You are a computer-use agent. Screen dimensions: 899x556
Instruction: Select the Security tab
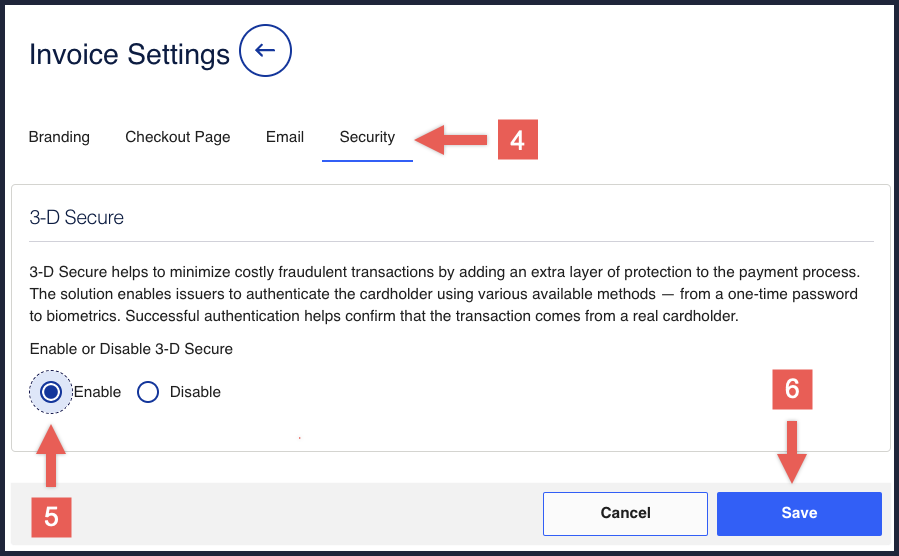coord(367,137)
